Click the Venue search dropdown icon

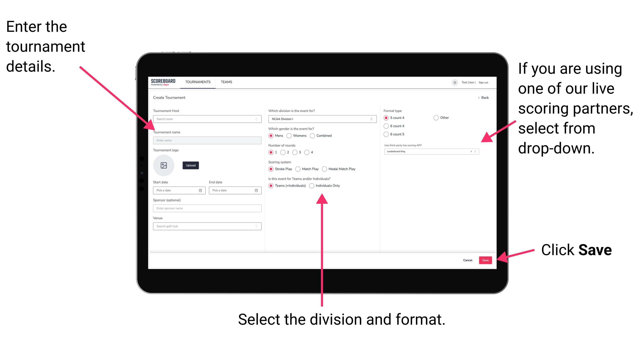coord(257,226)
